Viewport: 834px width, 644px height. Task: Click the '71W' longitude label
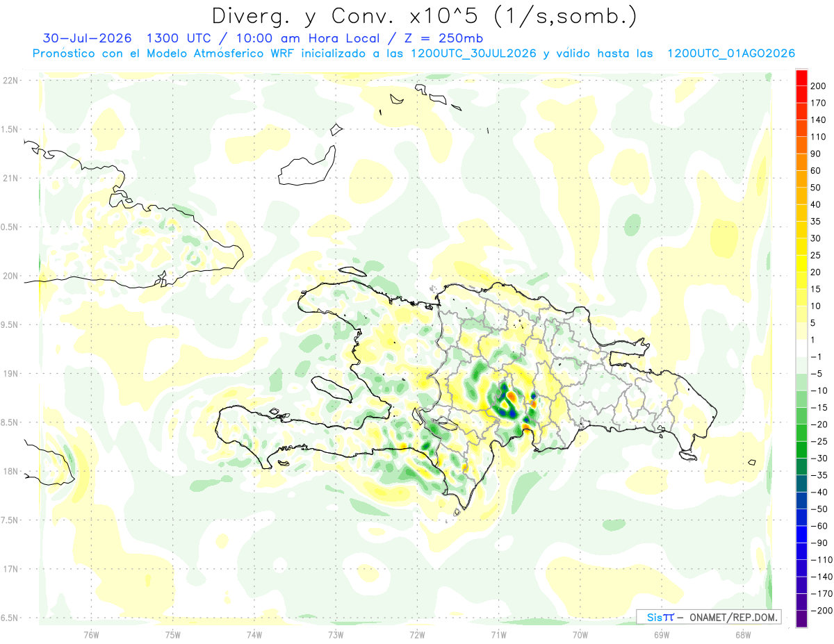click(498, 634)
